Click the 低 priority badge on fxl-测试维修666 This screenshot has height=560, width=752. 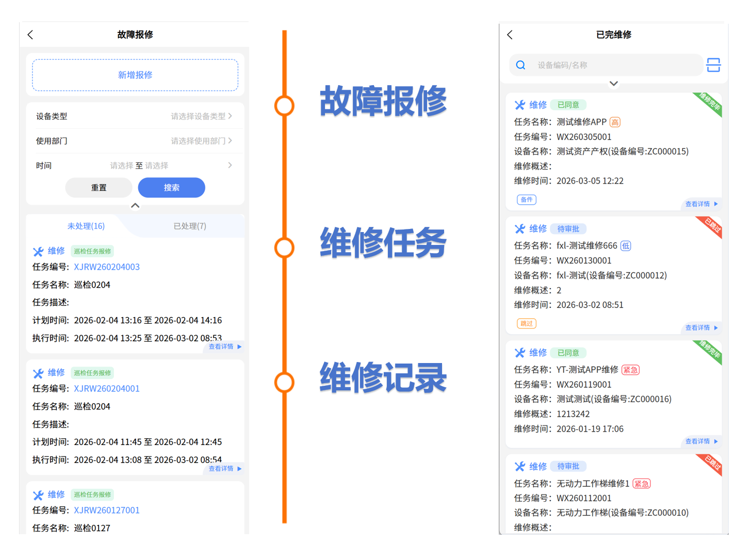pyautogui.click(x=626, y=246)
